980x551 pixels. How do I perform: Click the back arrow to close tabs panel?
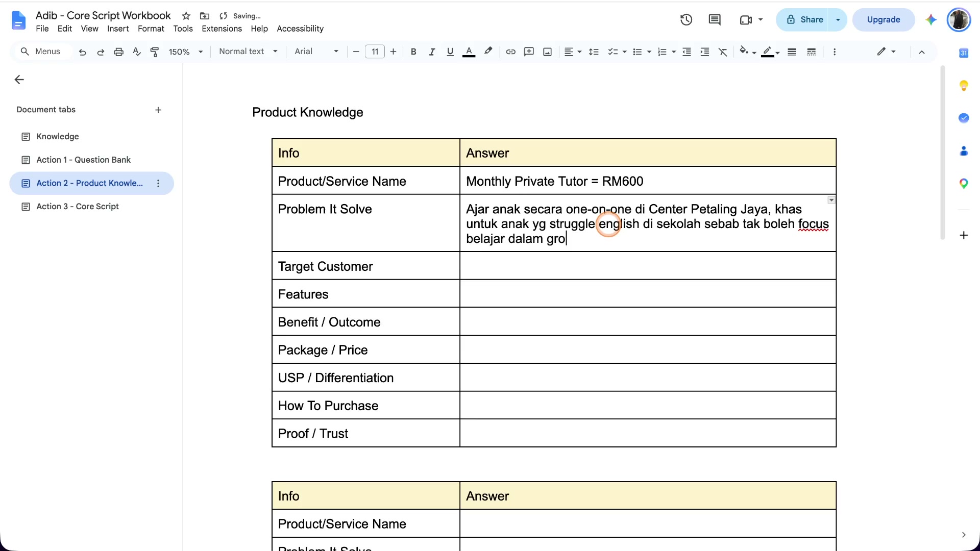[19, 80]
